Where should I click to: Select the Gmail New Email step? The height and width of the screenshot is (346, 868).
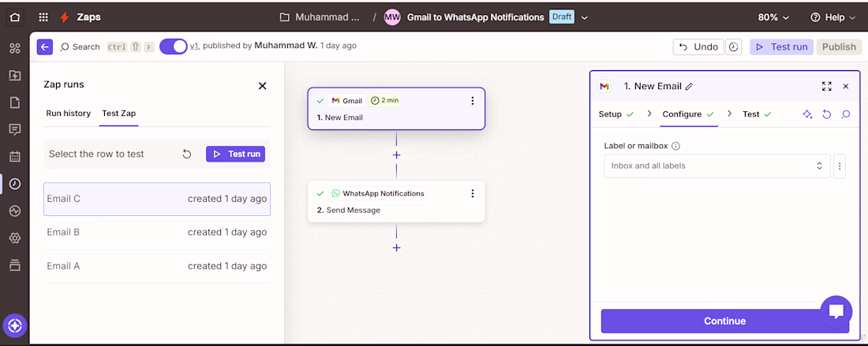(396, 109)
